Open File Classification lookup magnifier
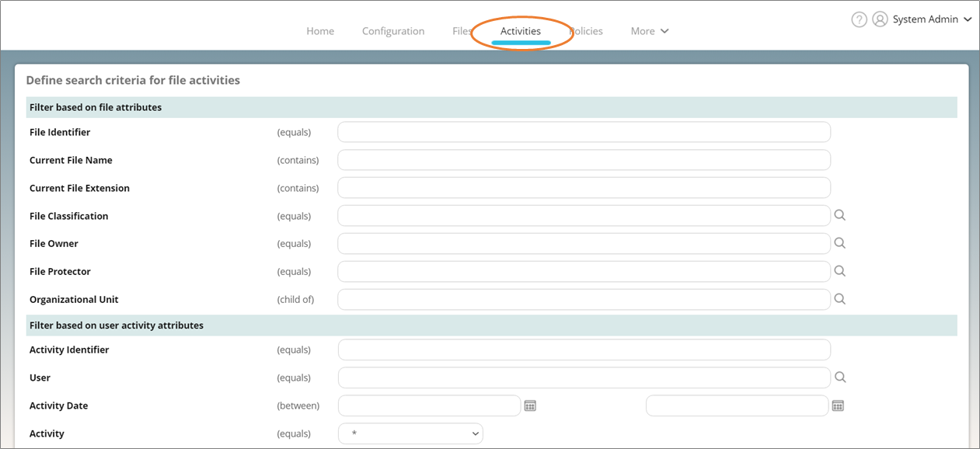Image resolution: width=980 pixels, height=449 pixels. pyautogui.click(x=839, y=215)
